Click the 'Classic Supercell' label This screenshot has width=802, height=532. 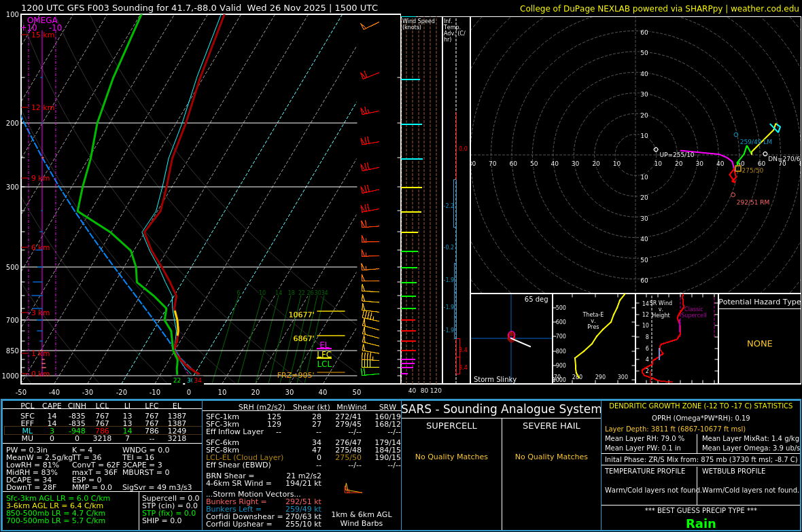693,312
